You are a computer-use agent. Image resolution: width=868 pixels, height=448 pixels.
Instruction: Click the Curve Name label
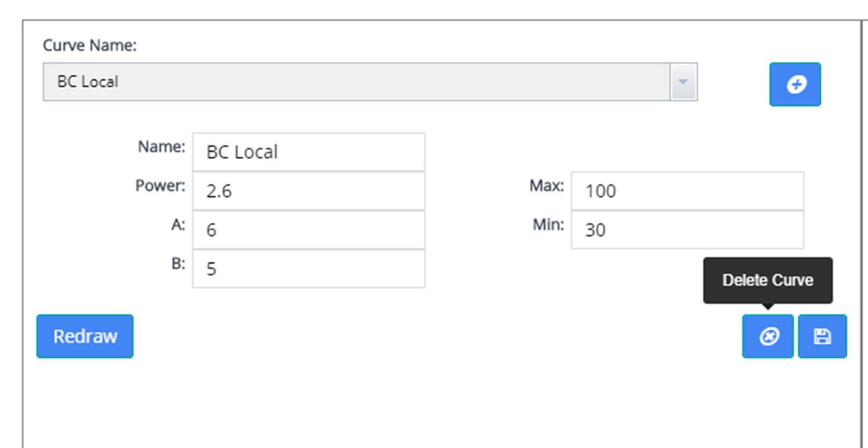[x=90, y=46]
